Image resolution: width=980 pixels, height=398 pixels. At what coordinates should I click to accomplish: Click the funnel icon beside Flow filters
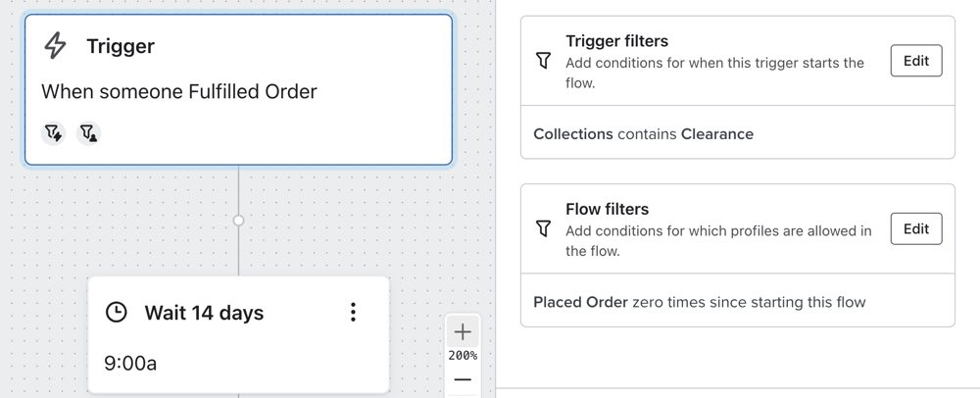tap(544, 228)
